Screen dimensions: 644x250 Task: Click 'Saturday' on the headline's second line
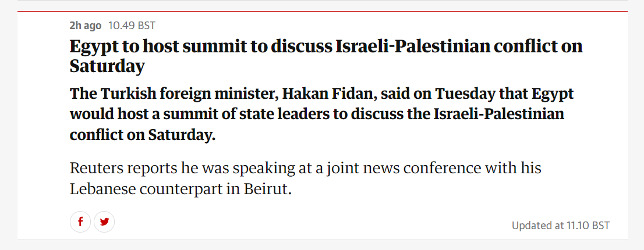[107, 66]
